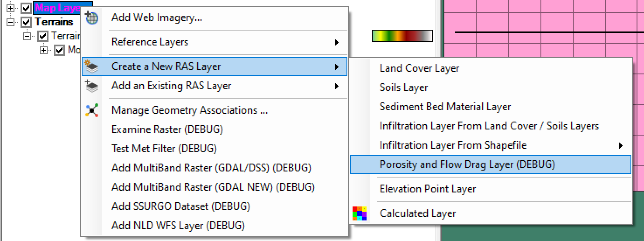Click the terrain color ramp swatch
This screenshot has height=241, width=644.
coord(402,36)
